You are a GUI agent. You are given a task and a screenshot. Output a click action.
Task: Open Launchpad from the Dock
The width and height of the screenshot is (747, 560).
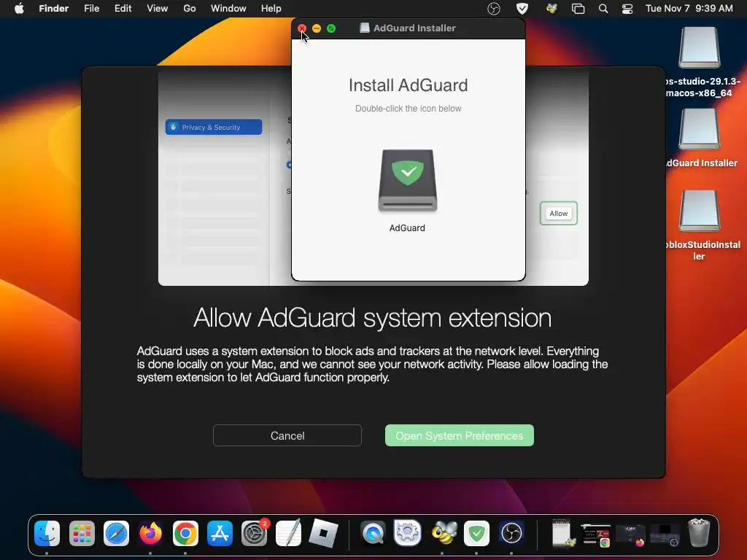pyautogui.click(x=82, y=533)
